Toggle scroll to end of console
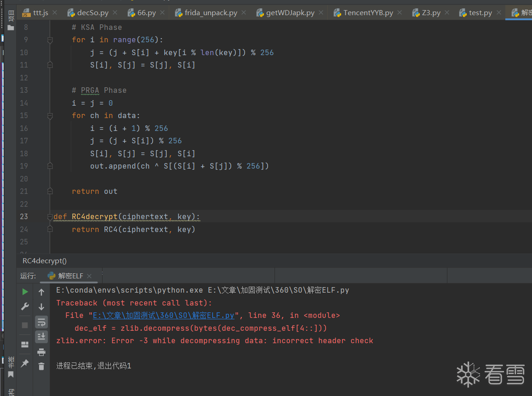The height and width of the screenshot is (396, 532). coord(41,337)
